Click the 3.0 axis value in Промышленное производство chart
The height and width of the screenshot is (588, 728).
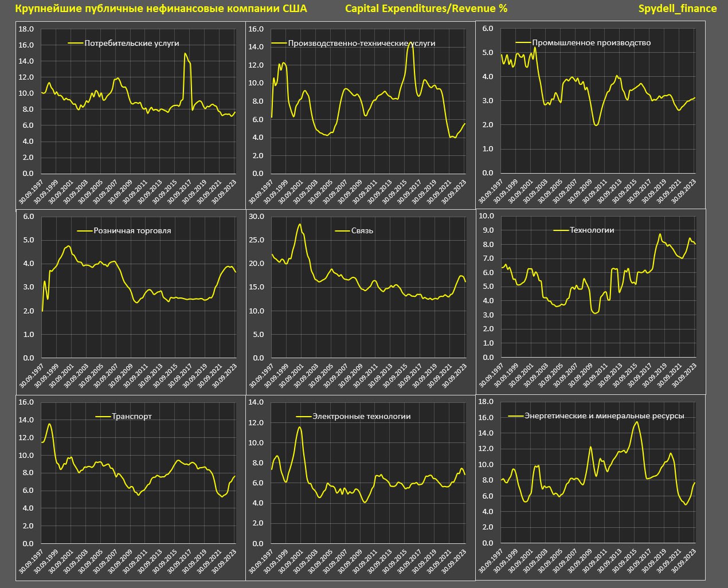(x=488, y=101)
